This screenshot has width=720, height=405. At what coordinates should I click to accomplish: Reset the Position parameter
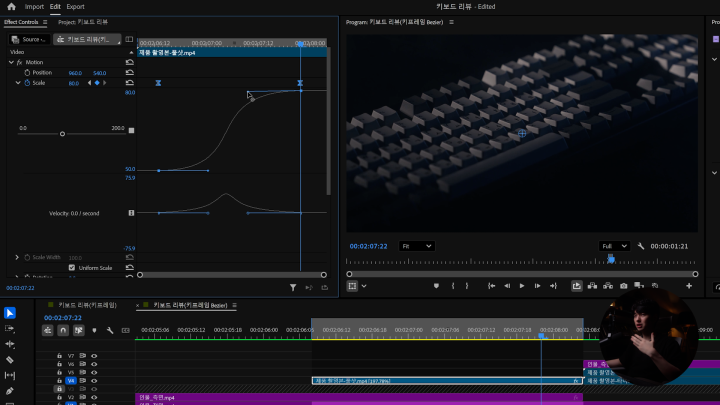[129, 73]
